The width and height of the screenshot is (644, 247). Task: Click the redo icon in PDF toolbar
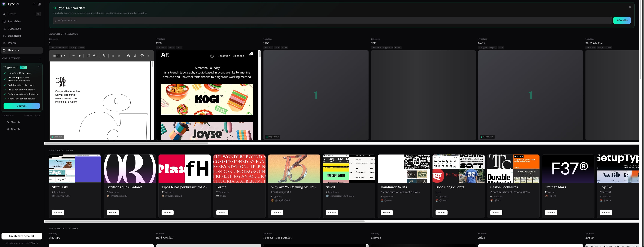pyautogui.click(x=119, y=56)
